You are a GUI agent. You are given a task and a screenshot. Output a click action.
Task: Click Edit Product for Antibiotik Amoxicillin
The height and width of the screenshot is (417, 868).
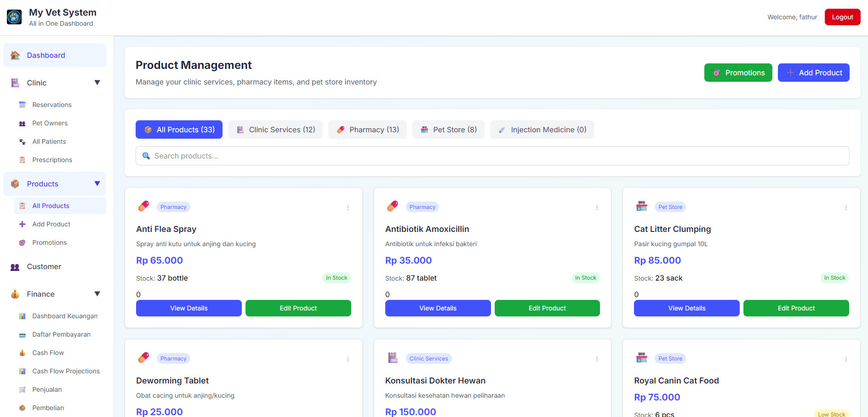pyautogui.click(x=547, y=308)
